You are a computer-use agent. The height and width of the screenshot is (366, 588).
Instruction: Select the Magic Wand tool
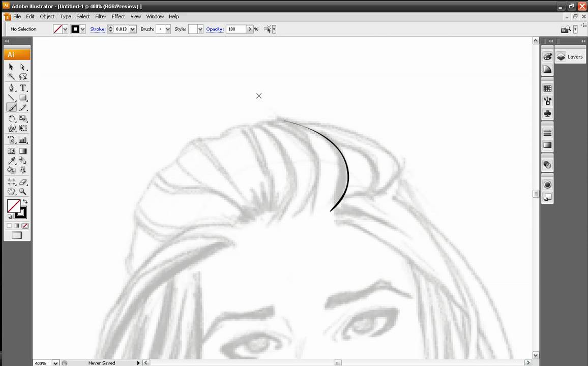pos(11,76)
